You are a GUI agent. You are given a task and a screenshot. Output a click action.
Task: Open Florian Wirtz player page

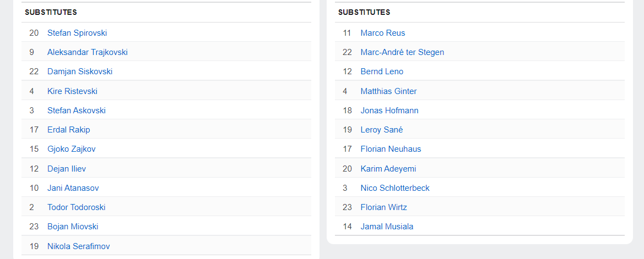coord(384,207)
